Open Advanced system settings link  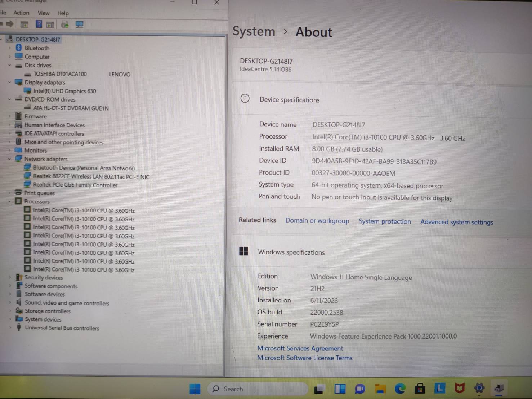click(457, 222)
